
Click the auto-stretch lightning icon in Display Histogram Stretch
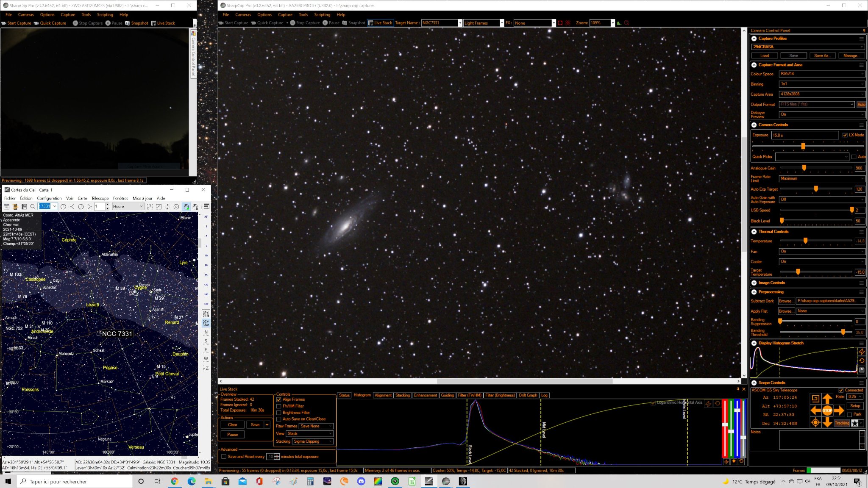862,352
